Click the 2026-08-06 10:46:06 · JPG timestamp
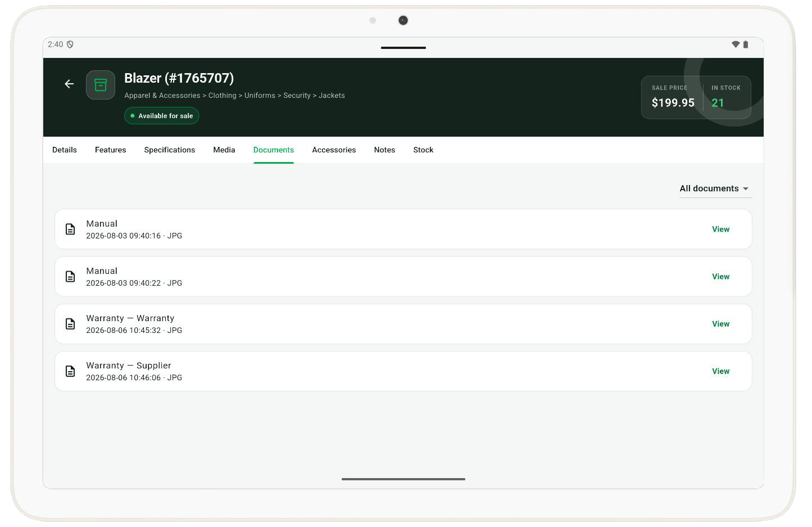 click(x=134, y=378)
